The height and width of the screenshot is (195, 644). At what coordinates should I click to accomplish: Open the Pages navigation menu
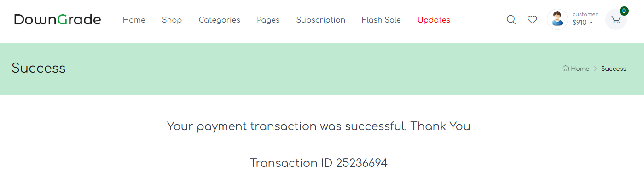pos(268,20)
